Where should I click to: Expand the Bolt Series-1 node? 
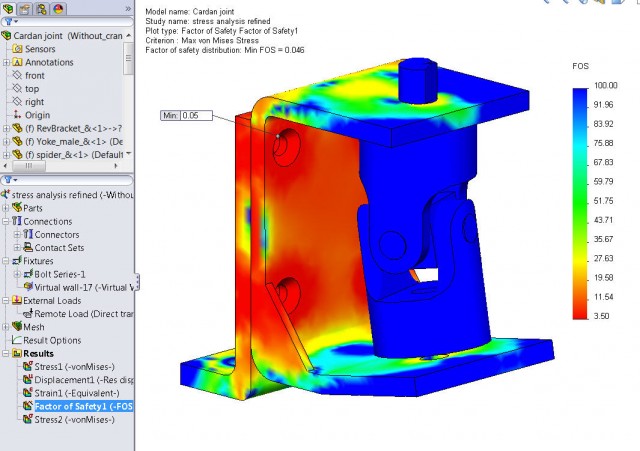click(17, 274)
